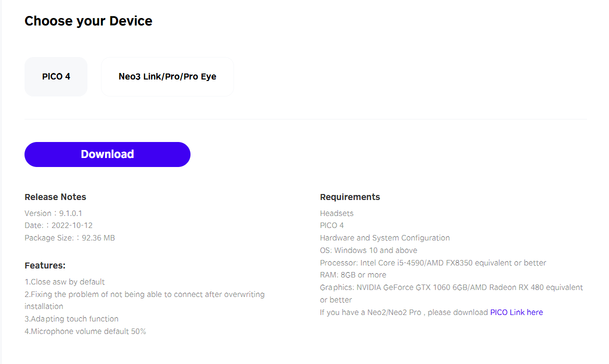Click the overwriting installation fix feature item
This screenshot has height=364, width=609.
[144, 300]
